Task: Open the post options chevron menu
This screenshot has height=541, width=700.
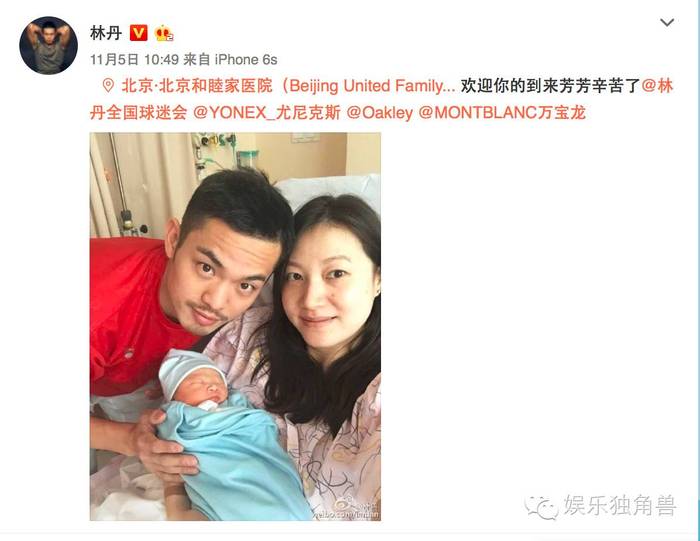Action: tap(667, 22)
